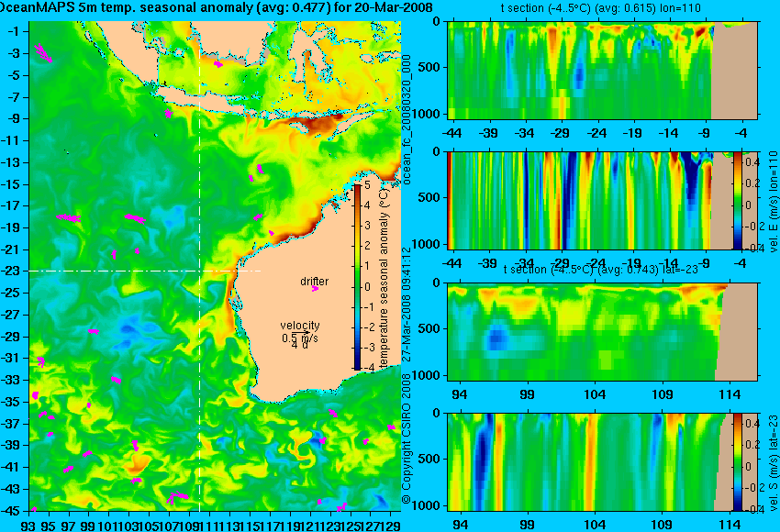Click the '-45' latitude tick on the map's left axis

click(x=10, y=511)
